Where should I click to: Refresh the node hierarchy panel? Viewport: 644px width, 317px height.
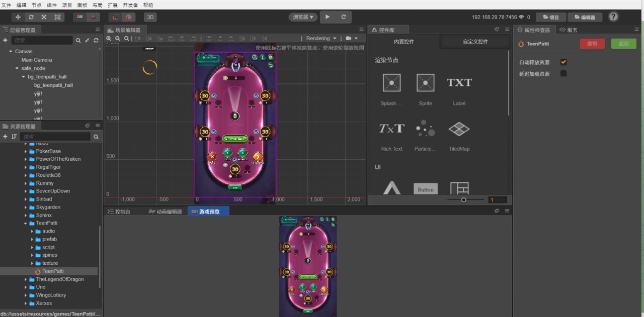click(96, 40)
